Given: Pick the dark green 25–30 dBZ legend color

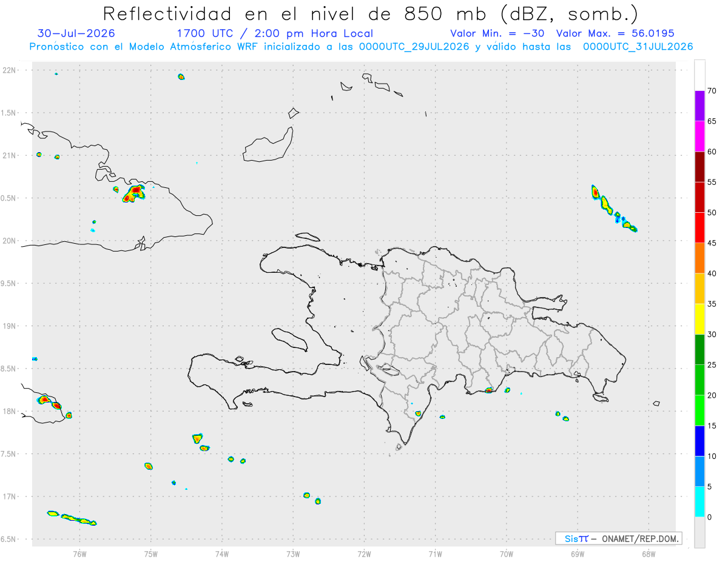Looking at the screenshot, I should (x=699, y=350).
